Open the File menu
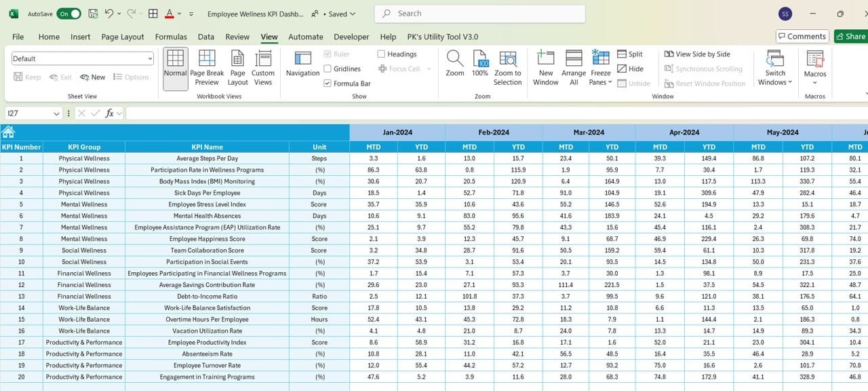The width and height of the screenshot is (868, 391). point(18,37)
